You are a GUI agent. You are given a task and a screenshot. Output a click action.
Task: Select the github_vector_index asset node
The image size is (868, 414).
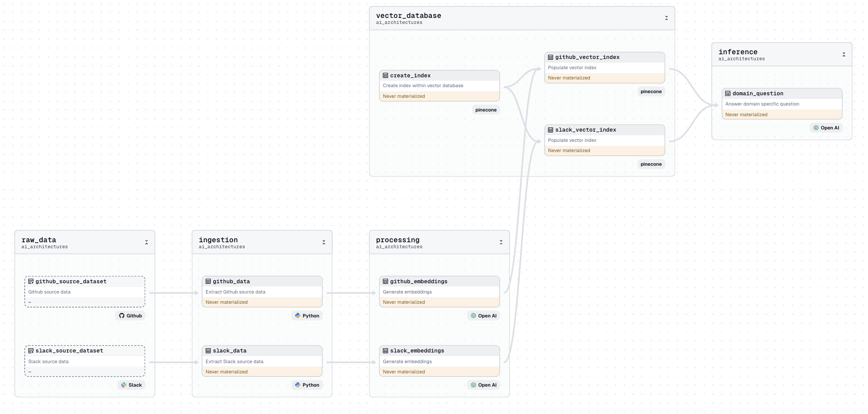coord(605,68)
